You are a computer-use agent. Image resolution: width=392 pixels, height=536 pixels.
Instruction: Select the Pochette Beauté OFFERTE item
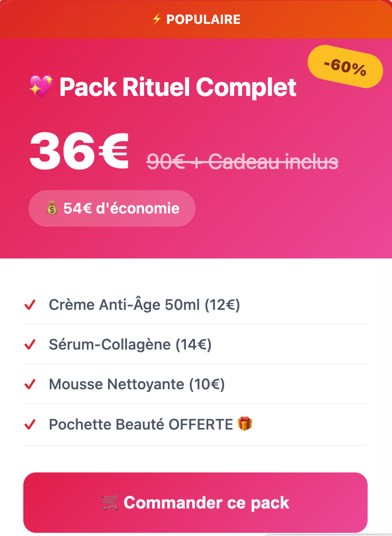pyautogui.click(x=141, y=424)
